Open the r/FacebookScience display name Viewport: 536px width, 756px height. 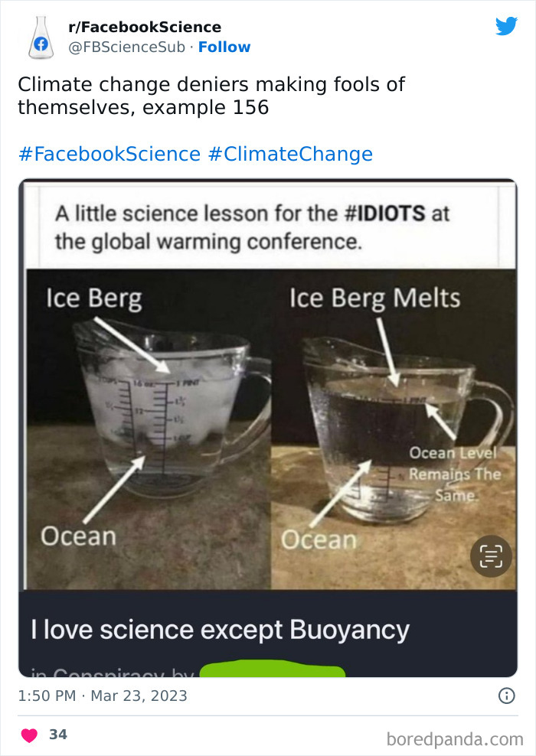145,28
